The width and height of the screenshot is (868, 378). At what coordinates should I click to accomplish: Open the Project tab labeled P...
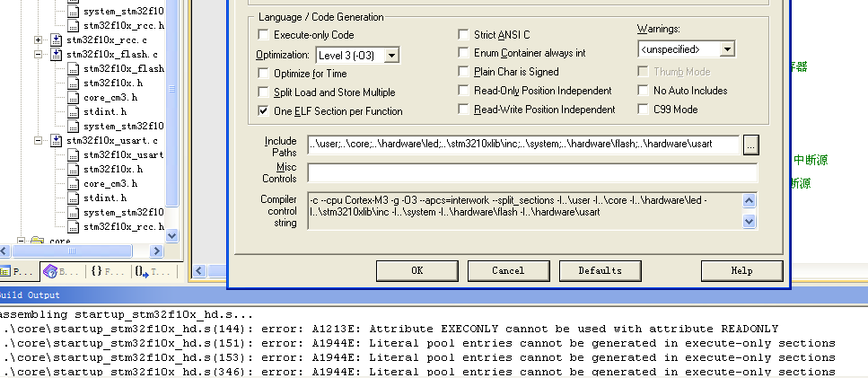pyautogui.click(x=19, y=271)
